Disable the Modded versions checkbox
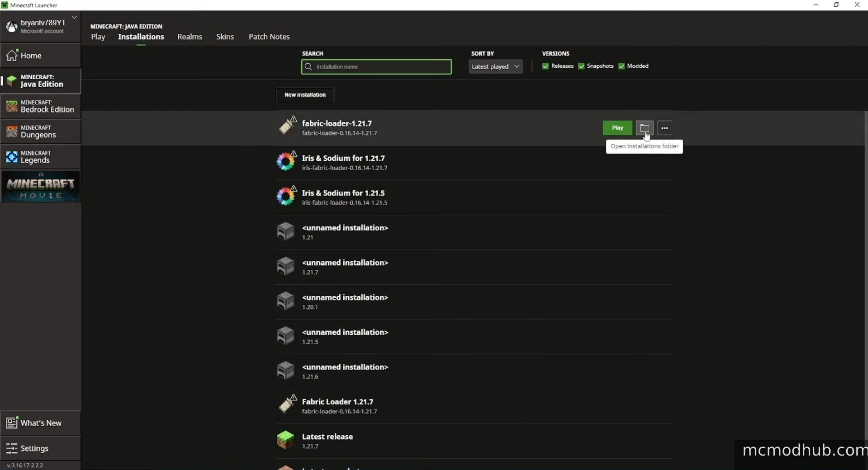This screenshot has width=868, height=470. tap(621, 66)
